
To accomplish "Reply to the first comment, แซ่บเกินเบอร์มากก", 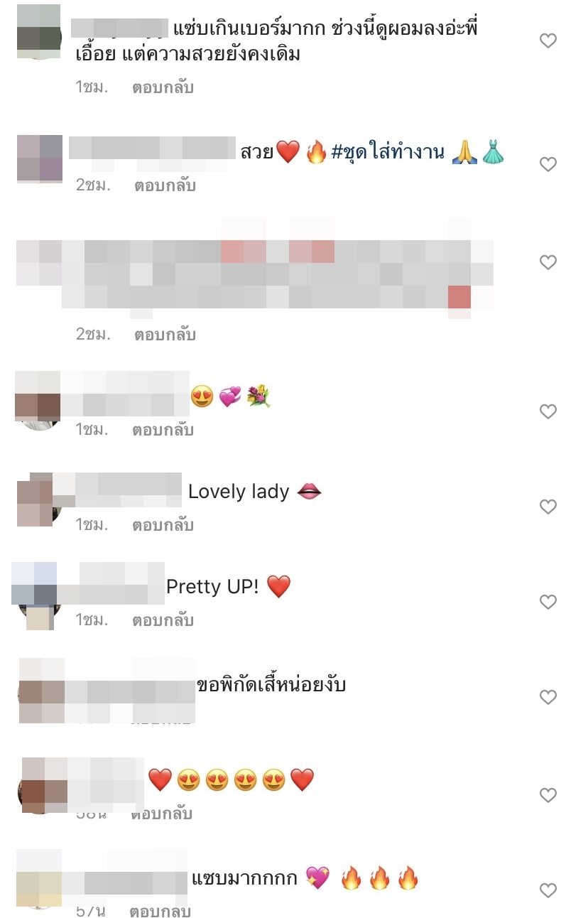I will (x=163, y=87).
